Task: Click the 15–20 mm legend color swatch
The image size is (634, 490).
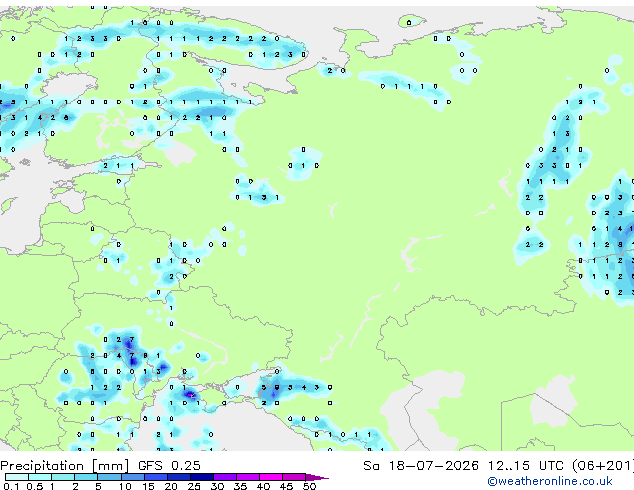Action: click(x=155, y=477)
